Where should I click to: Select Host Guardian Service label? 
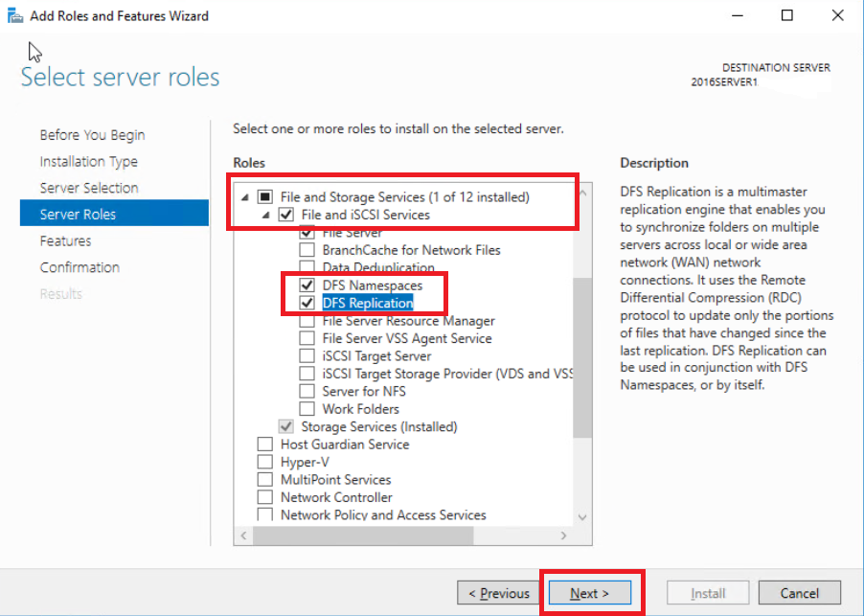345,445
